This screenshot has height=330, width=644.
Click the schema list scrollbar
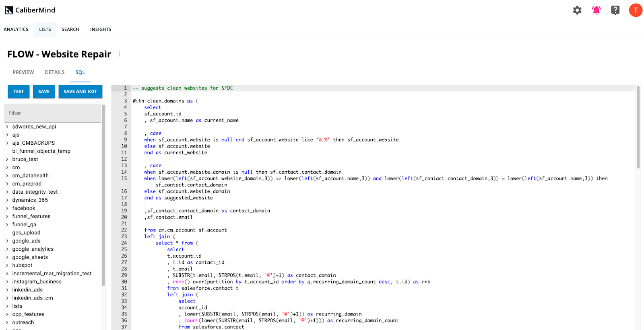(x=103, y=195)
